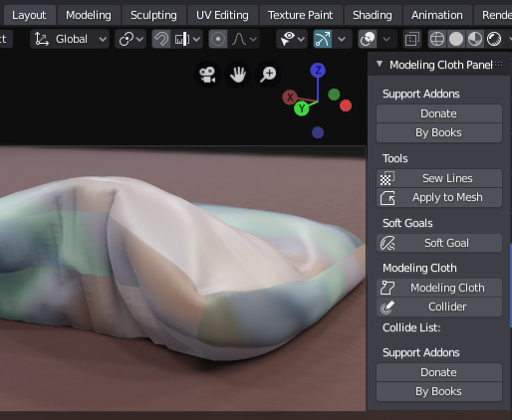
Task: Open the Animation workspace tab
Action: click(436, 15)
